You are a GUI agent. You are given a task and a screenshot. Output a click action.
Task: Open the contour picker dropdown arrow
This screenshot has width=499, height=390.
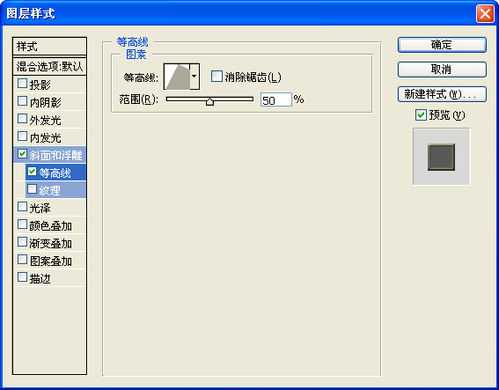[x=194, y=76]
